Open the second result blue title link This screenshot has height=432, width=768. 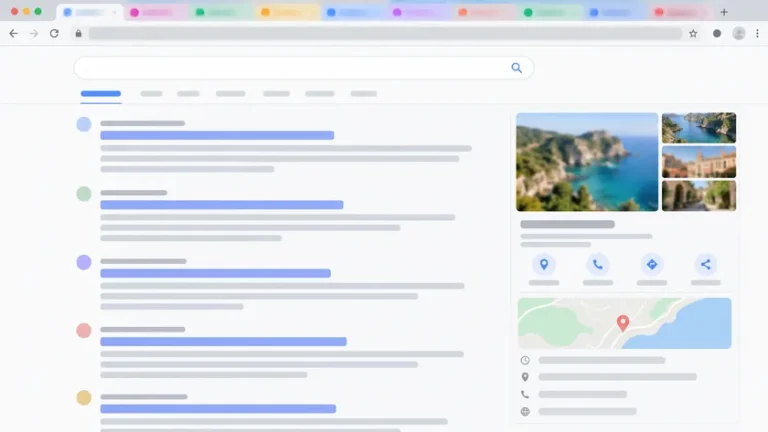click(x=221, y=205)
